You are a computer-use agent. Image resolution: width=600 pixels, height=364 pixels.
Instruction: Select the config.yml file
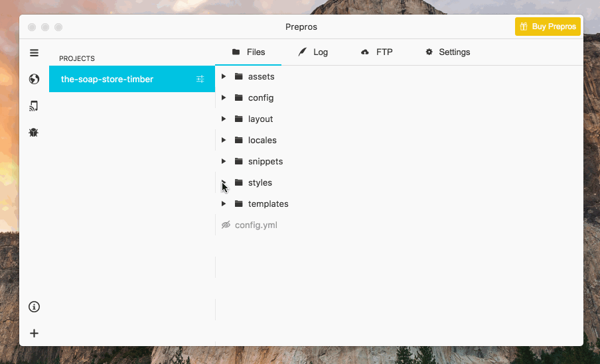click(x=256, y=225)
